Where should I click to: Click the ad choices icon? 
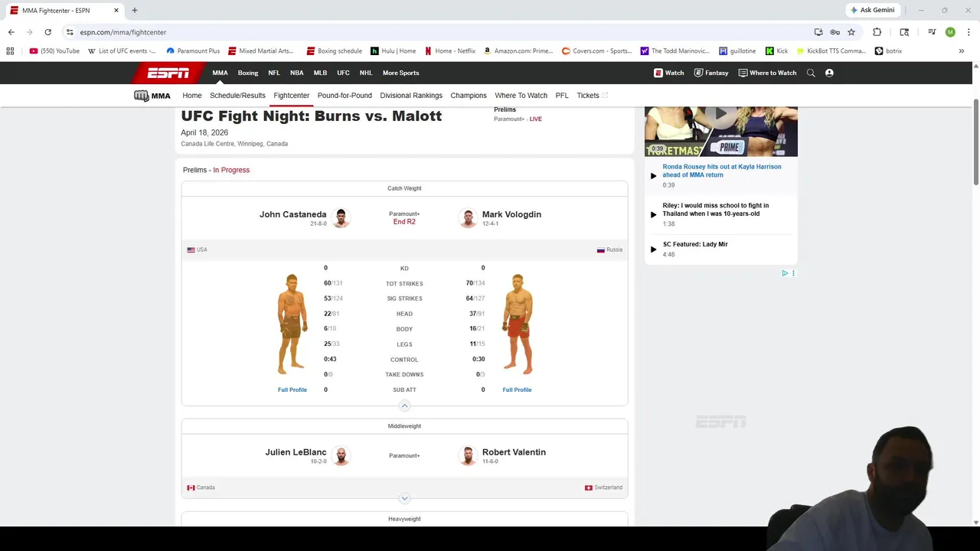(x=785, y=273)
